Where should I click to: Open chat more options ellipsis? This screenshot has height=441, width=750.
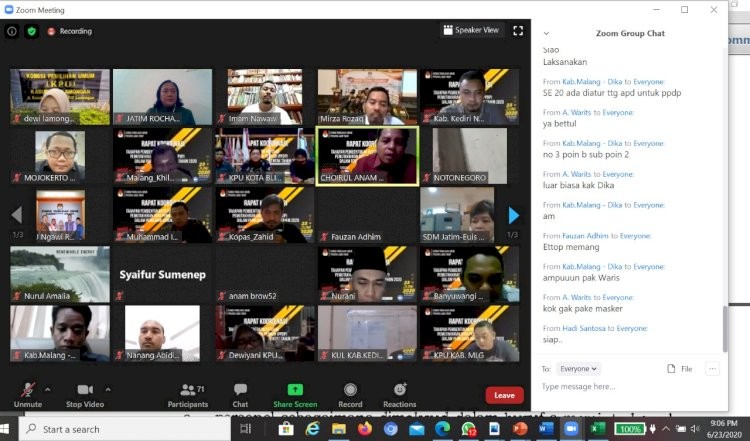pyautogui.click(x=712, y=369)
